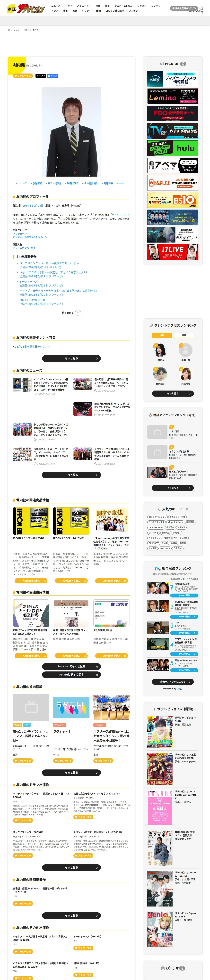
Task: Follow 堀内健 with the top フォローする button
Action: pyautogui.click(x=23, y=76)
